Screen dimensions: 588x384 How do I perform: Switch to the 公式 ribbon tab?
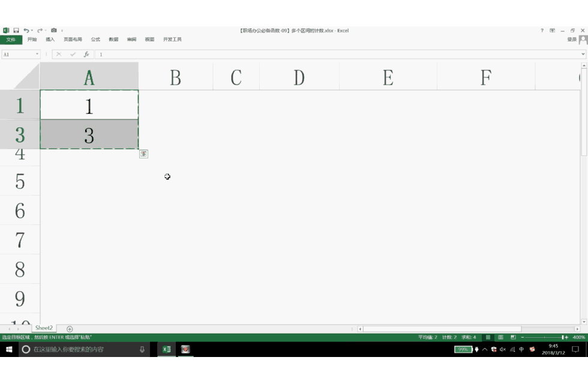[x=95, y=40]
